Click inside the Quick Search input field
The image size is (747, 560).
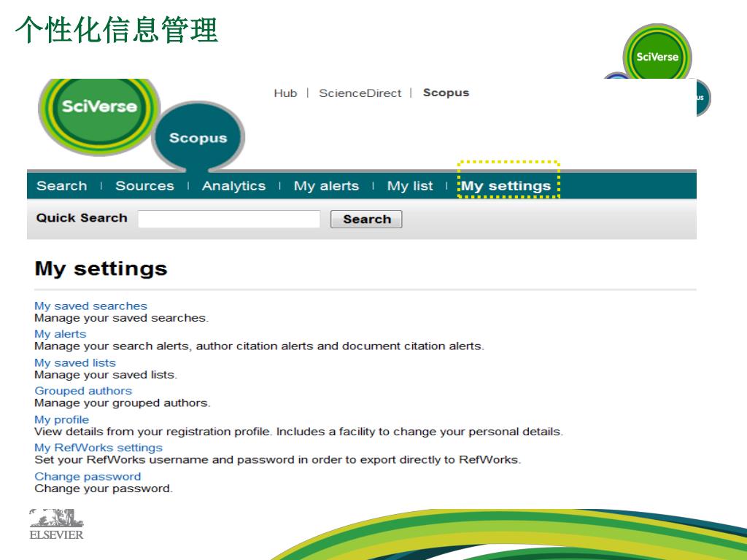pos(229,219)
